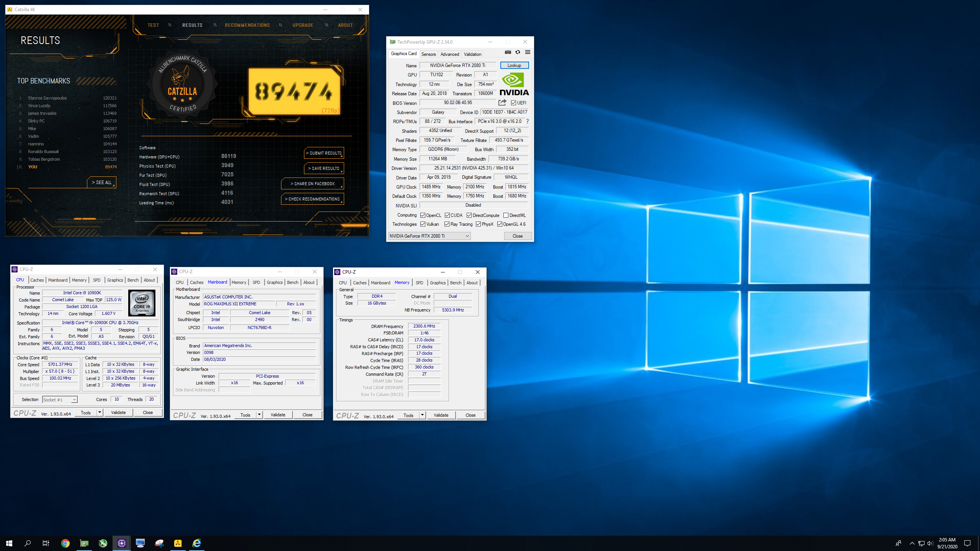
Task: Toggle Vulkan checkbox
Action: coord(423,224)
